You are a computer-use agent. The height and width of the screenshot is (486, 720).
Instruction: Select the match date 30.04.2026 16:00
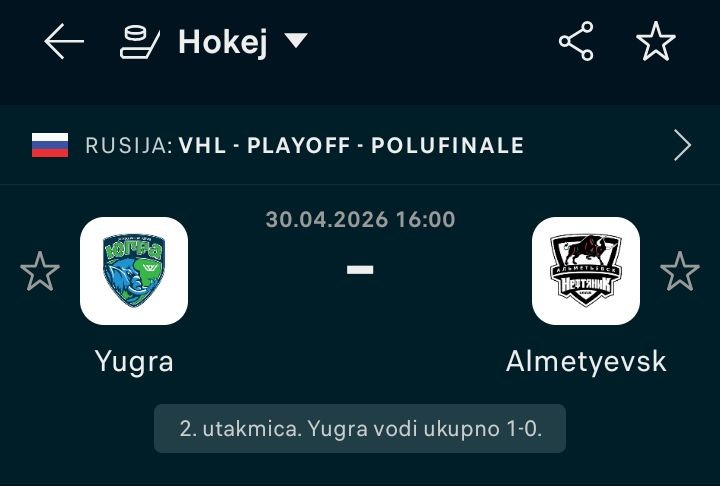pos(360,219)
